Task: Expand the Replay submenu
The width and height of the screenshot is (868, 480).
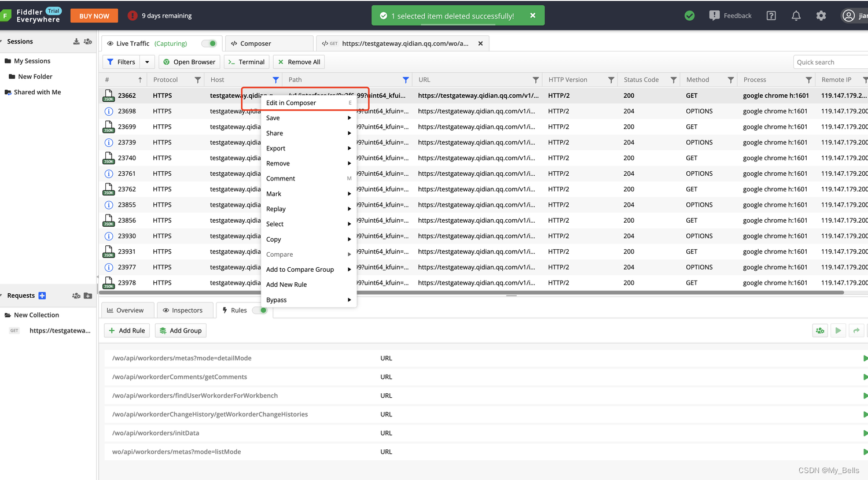Action: (308, 209)
